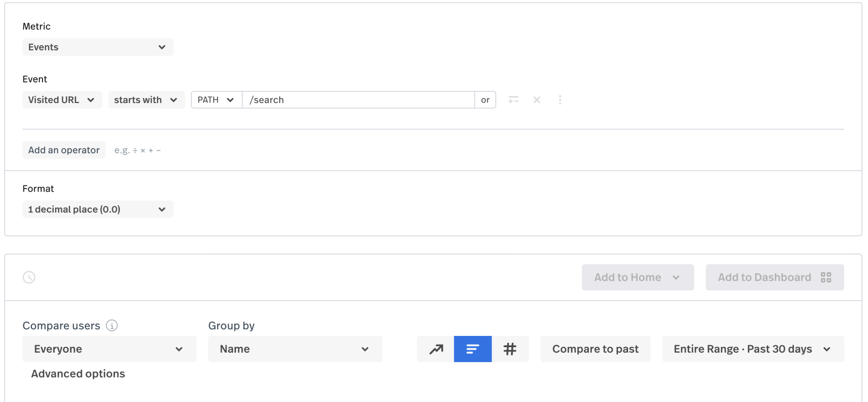
Task: Change the 'starts with' condition dropdown
Action: [146, 100]
